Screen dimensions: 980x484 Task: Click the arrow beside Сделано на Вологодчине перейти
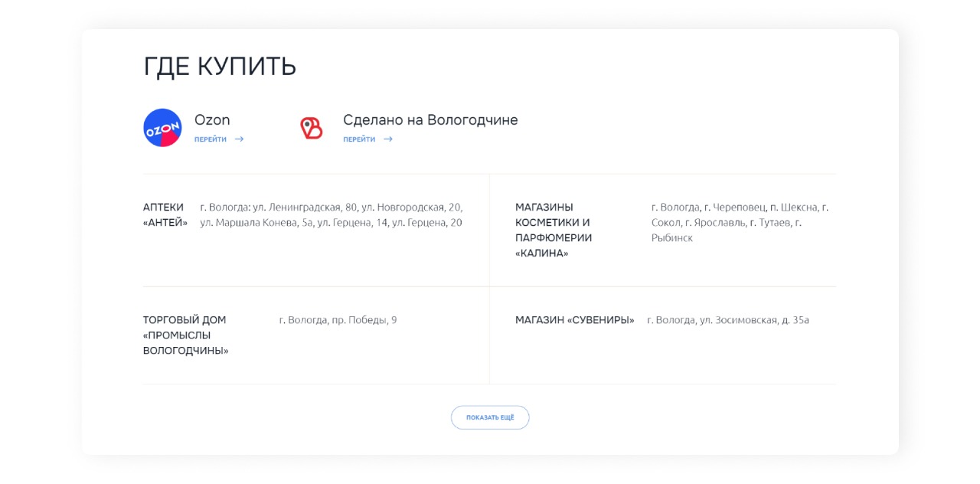(387, 139)
